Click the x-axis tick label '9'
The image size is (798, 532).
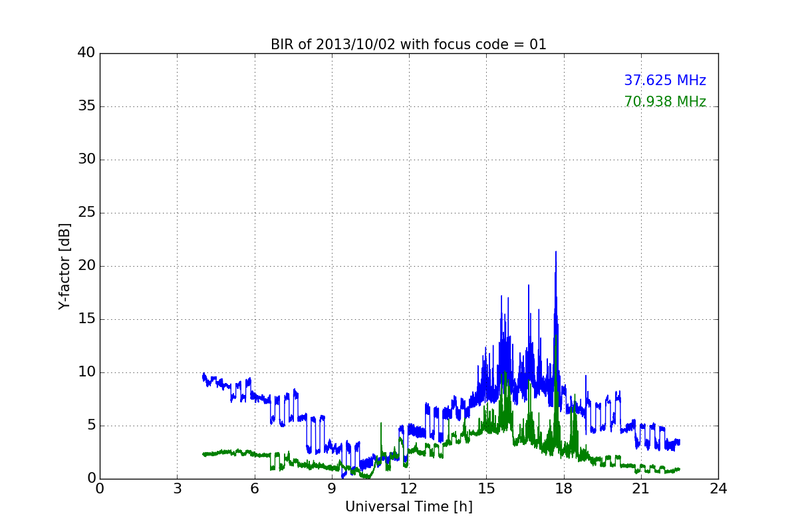(x=331, y=489)
